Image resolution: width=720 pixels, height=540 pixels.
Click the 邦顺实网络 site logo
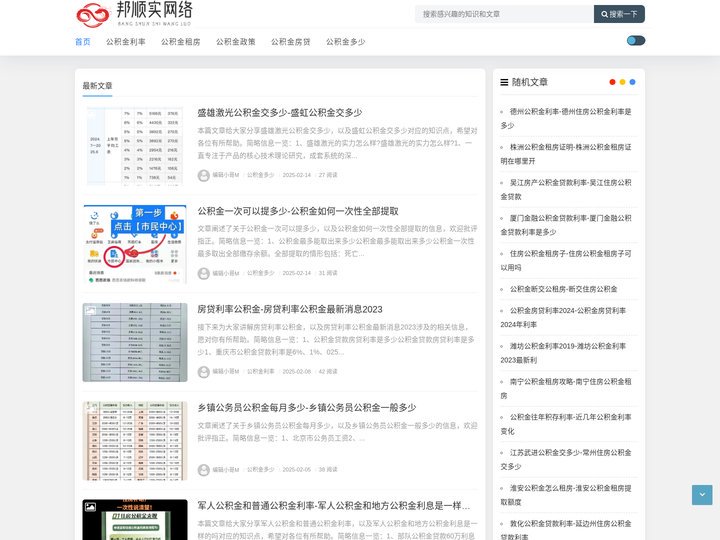click(x=134, y=14)
